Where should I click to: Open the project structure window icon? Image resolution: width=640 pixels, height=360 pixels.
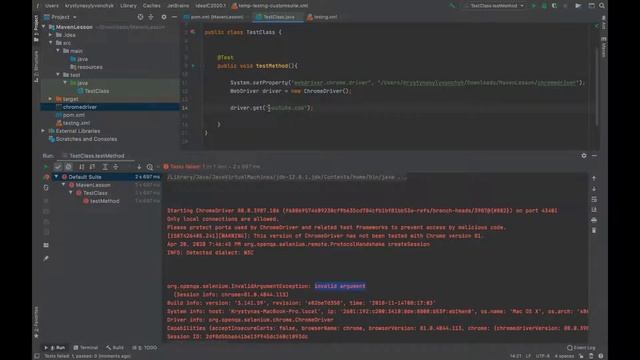click(591, 6)
